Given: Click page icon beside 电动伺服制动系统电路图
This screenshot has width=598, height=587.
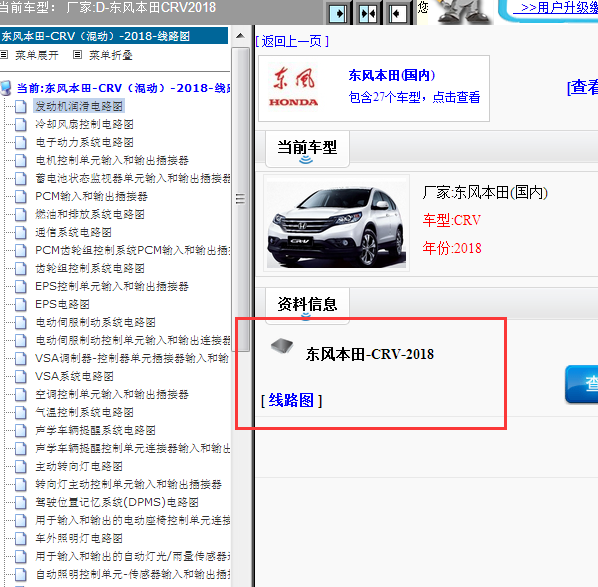Looking at the screenshot, I should click(21, 322).
